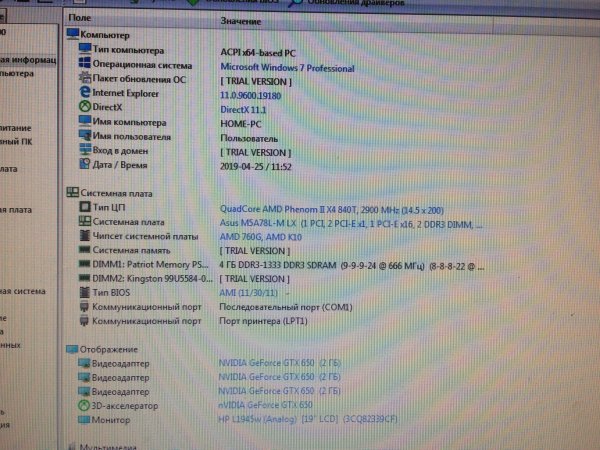Click the Тип ЦП processor icon
Screen dimensions: 600x450
(x=85, y=207)
